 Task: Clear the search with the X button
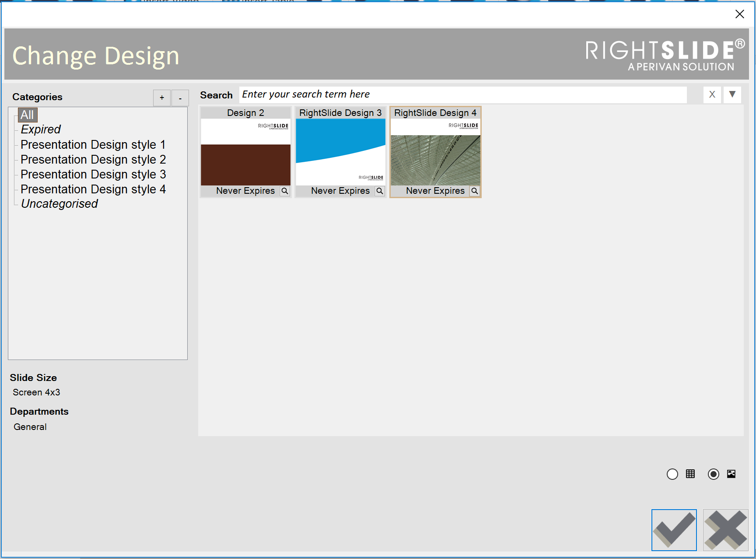coord(712,94)
